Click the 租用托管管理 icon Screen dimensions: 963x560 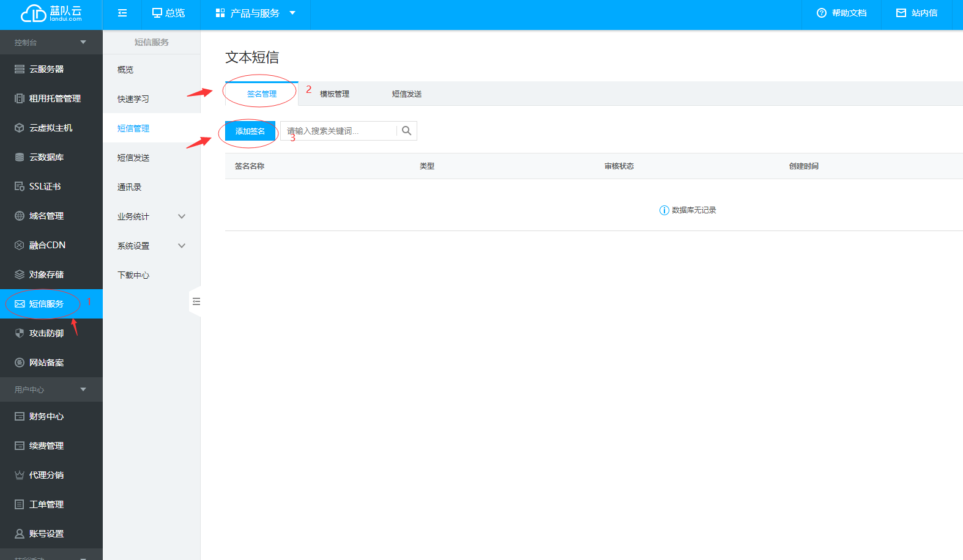pos(20,98)
